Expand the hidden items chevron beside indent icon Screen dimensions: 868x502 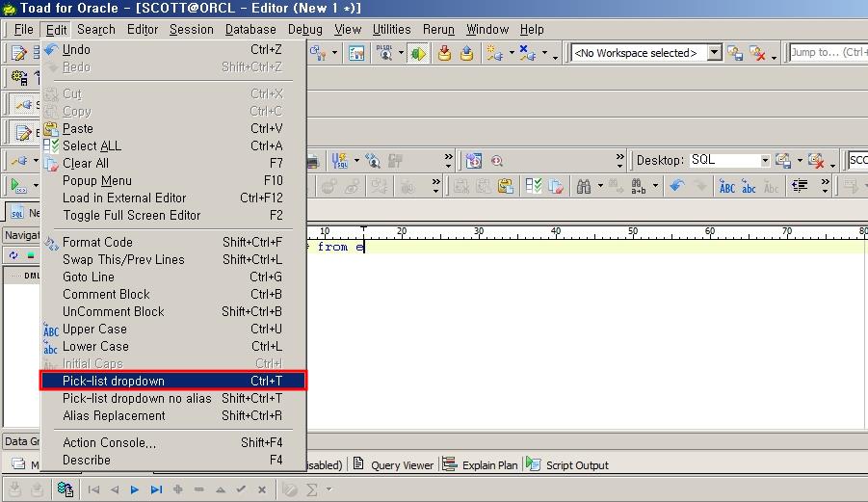(x=825, y=186)
